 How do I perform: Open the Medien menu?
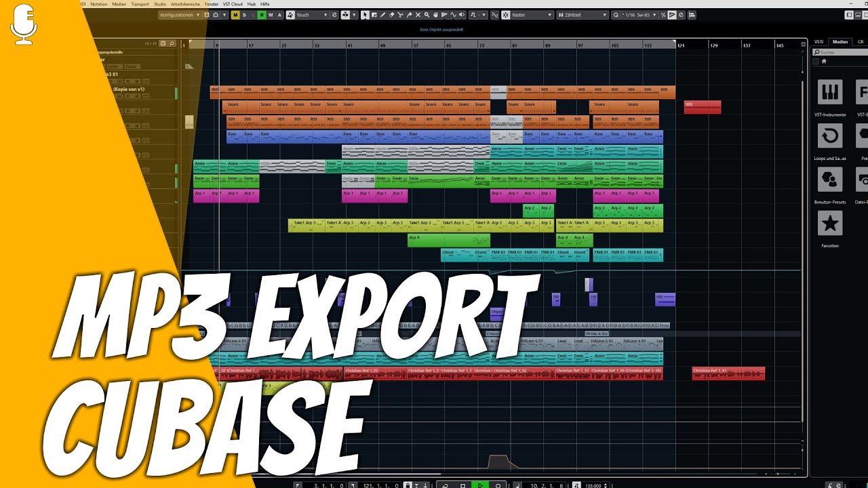[119, 3]
